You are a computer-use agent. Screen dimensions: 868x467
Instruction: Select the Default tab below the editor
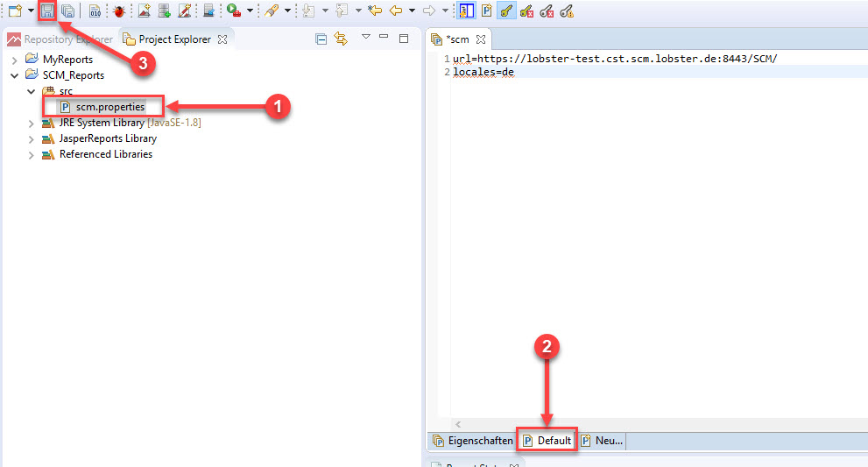[x=547, y=441]
